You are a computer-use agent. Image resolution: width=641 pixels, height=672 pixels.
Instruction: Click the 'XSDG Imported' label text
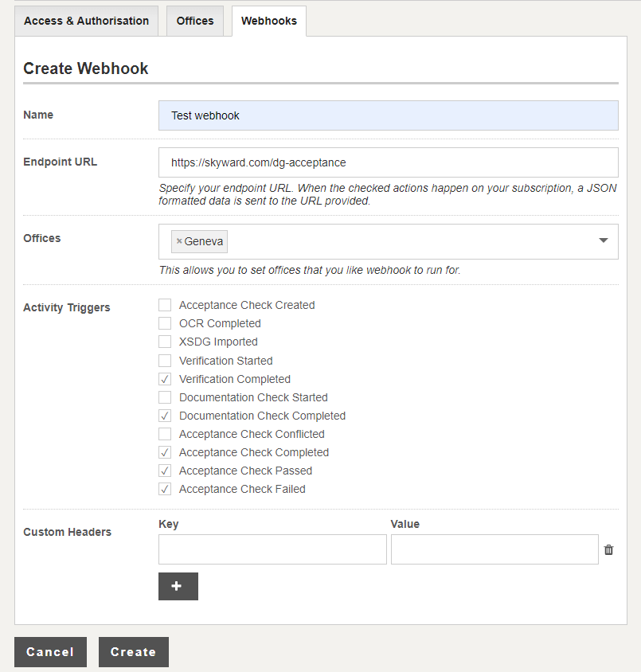click(218, 342)
